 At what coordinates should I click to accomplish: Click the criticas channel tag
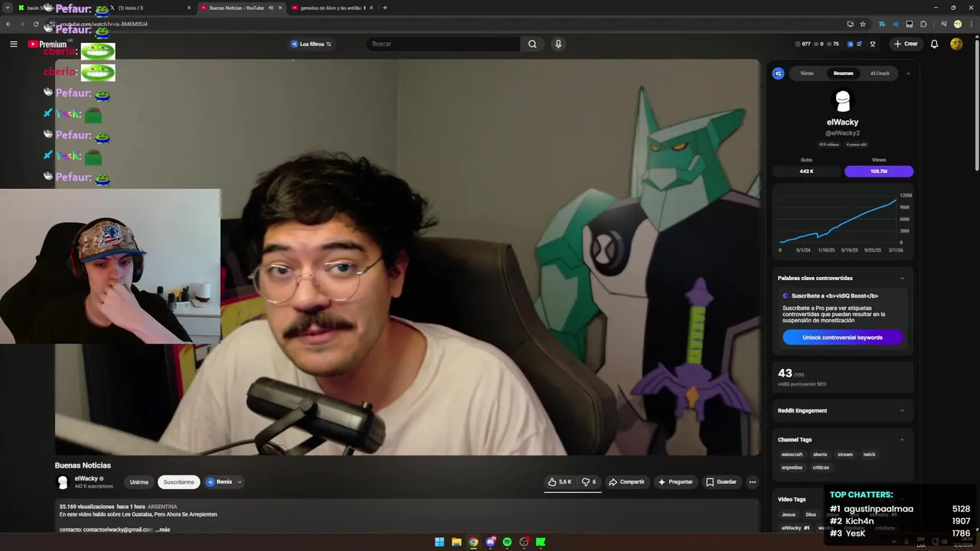[821, 468]
